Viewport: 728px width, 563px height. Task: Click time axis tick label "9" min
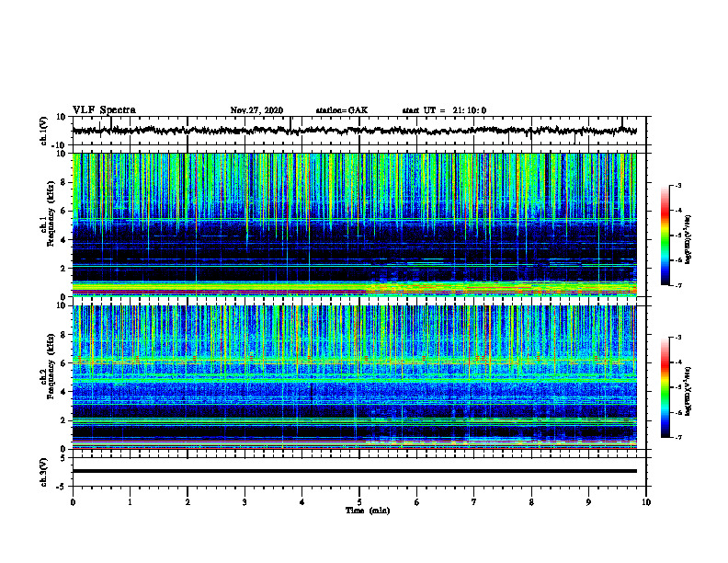click(588, 502)
